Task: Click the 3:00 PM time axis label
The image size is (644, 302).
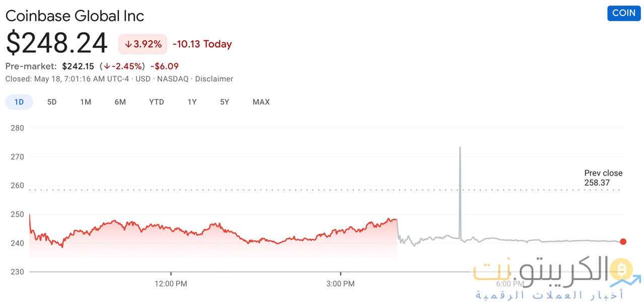Action: tap(341, 284)
